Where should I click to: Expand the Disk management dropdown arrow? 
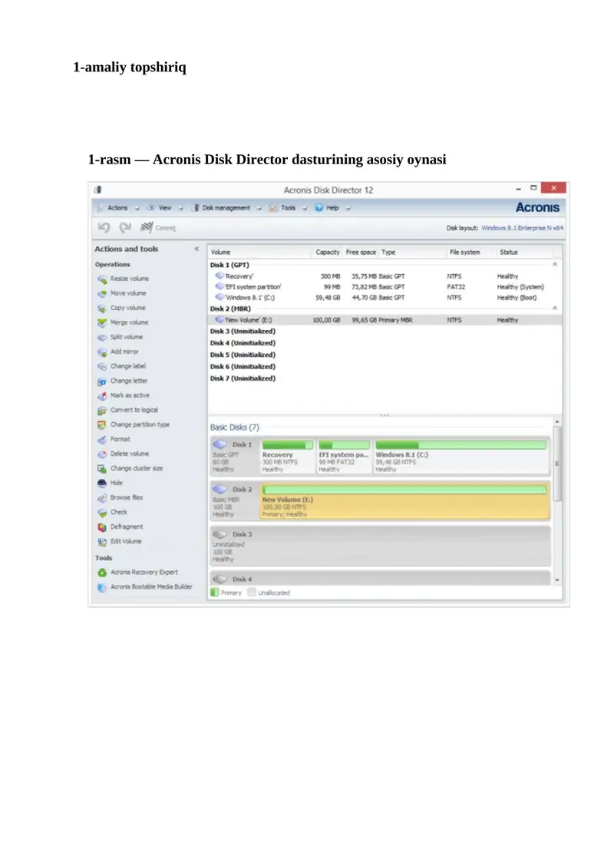(x=259, y=209)
